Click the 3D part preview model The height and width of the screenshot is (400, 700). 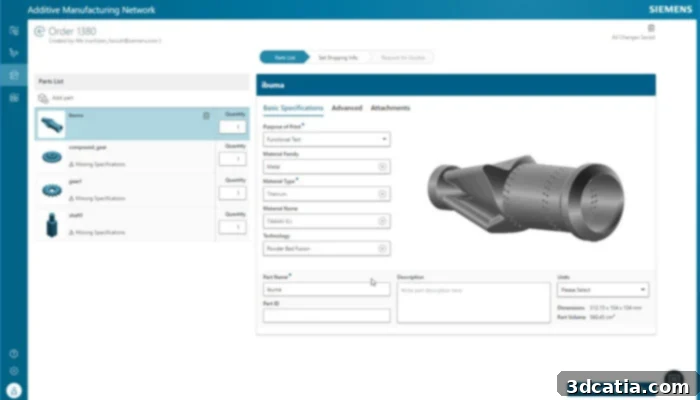526,198
